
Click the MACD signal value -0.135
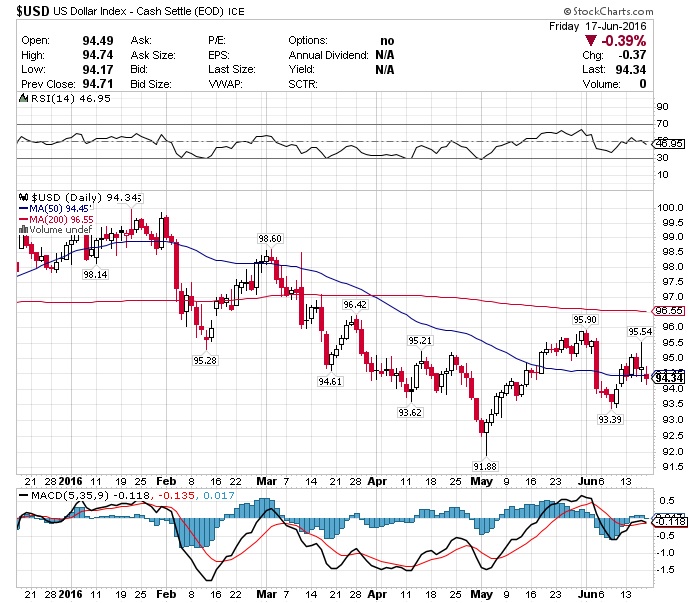point(176,495)
